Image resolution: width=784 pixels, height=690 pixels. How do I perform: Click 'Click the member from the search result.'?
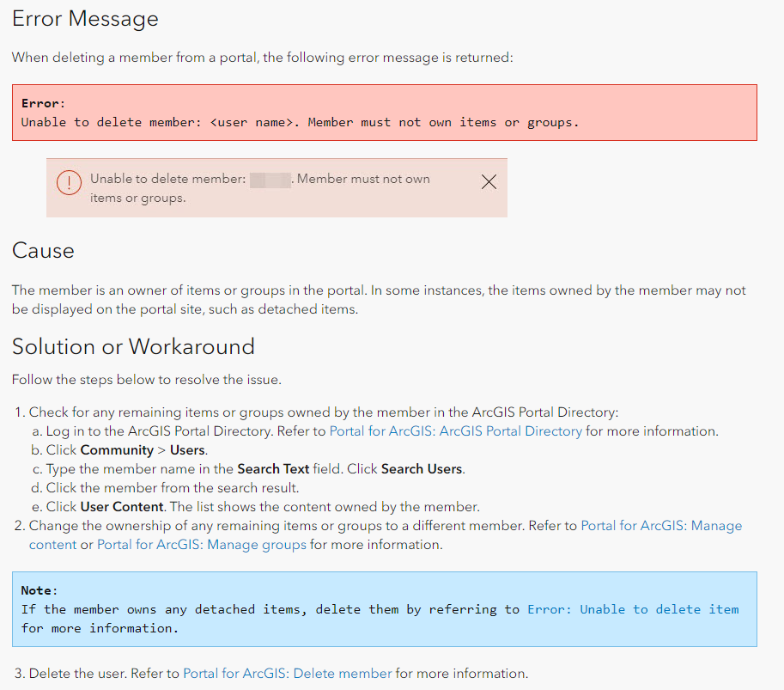coord(173,488)
